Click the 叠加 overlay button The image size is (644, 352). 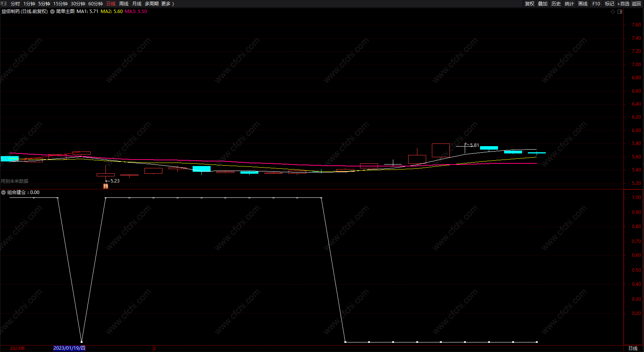[543, 4]
